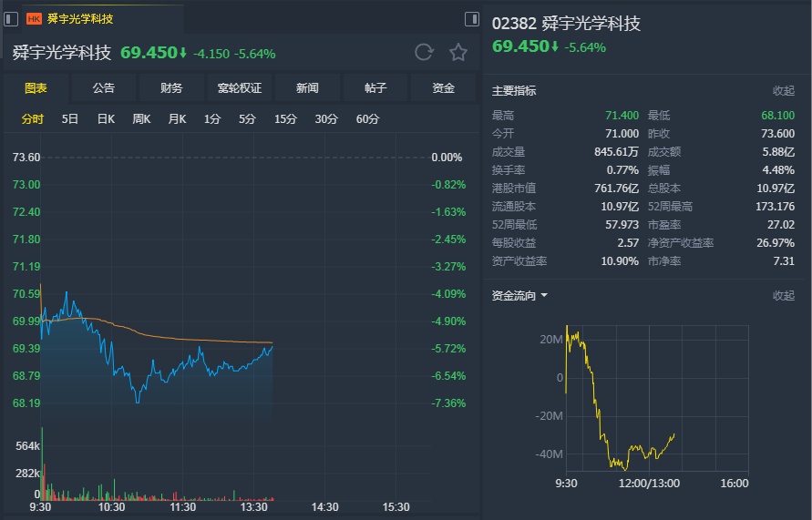Open the 窝轮权证 tab

tap(240, 87)
